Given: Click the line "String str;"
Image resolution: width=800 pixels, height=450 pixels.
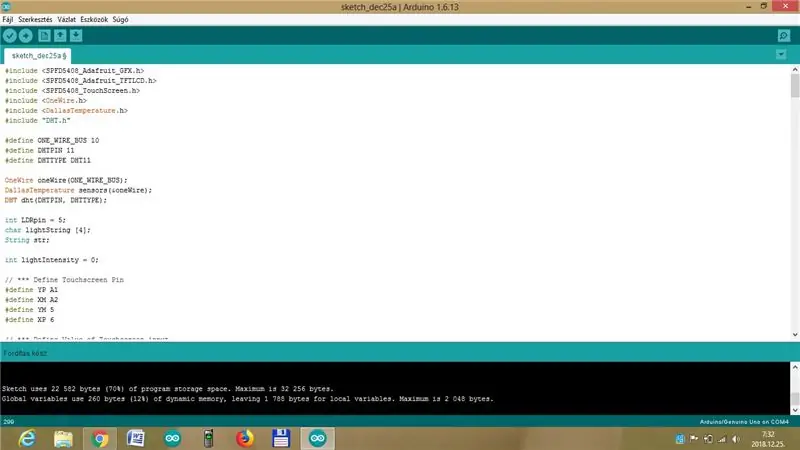Looking at the screenshot, I should 27,240.
